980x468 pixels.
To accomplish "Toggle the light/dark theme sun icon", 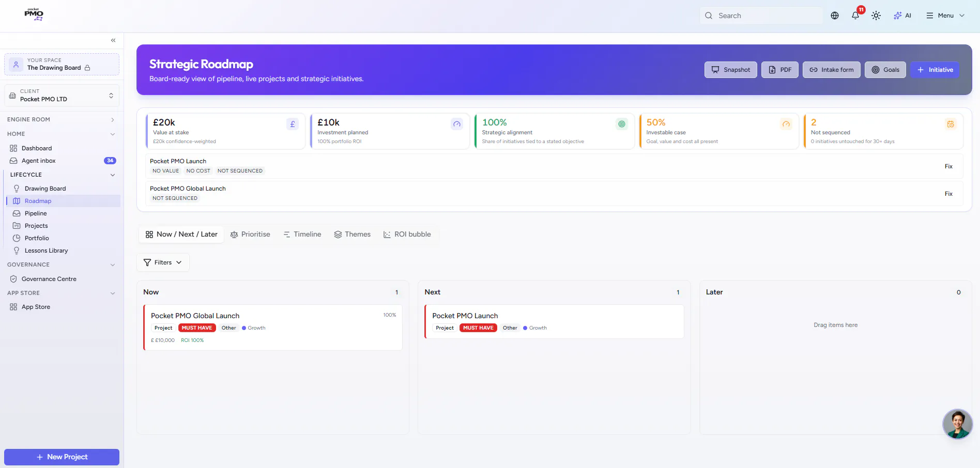I will [x=876, y=15].
